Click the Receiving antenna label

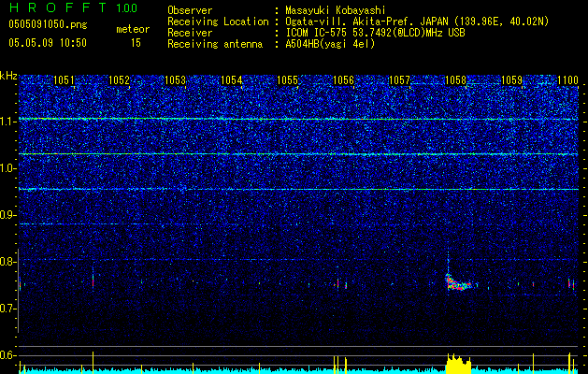point(215,44)
